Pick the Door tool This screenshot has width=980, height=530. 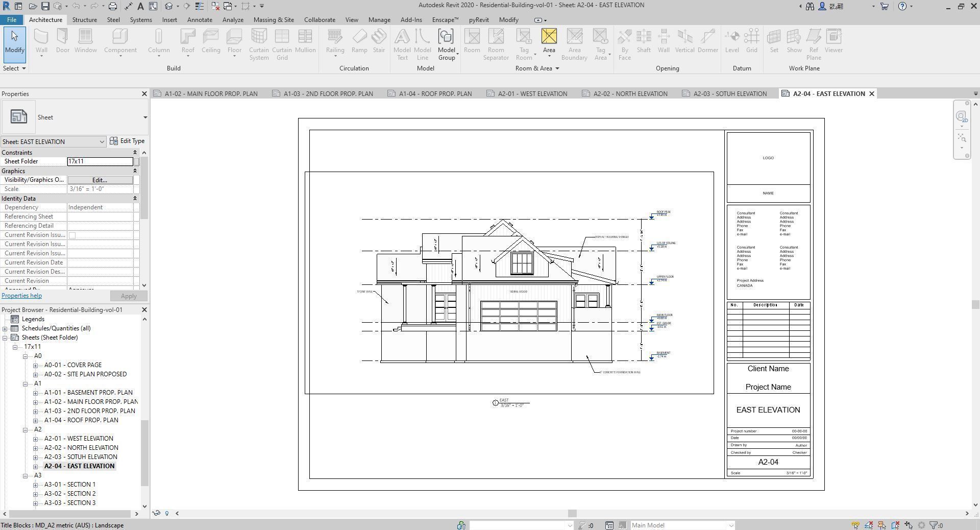(63, 41)
